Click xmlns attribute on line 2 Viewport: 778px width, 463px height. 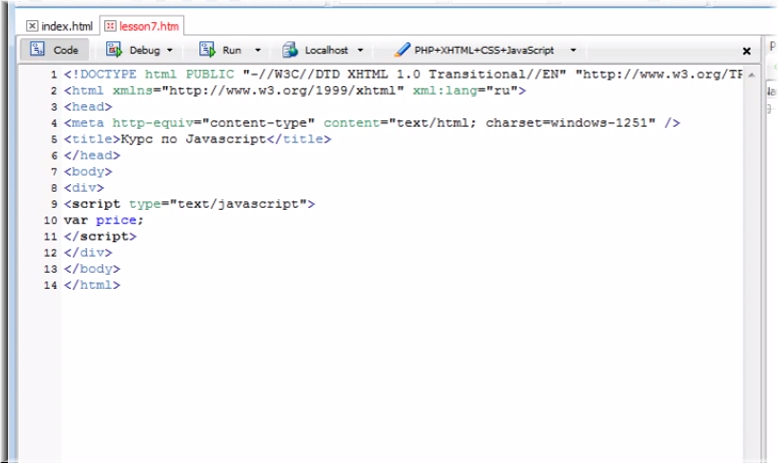coord(132,91)
